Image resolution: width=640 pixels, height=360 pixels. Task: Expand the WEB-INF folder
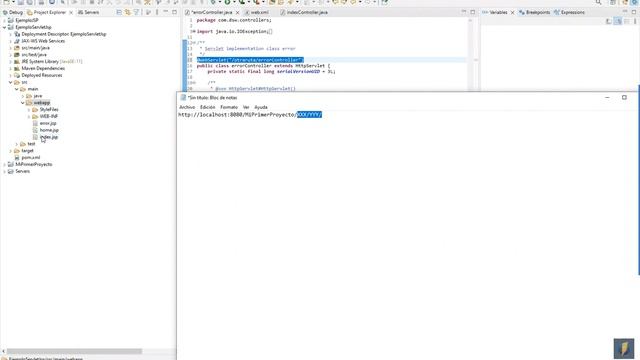[29, 116]
